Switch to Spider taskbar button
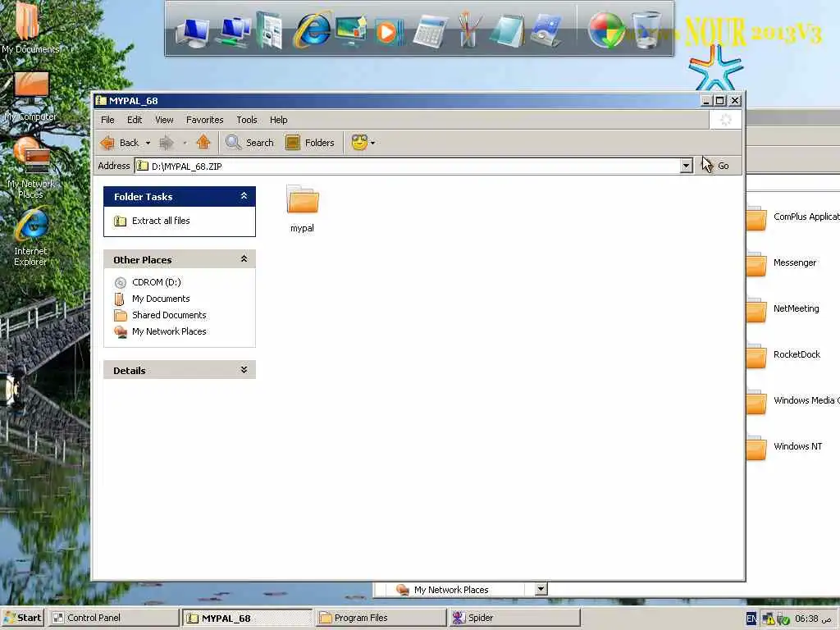This screenshot has height=630, width=840. [514, 618]
